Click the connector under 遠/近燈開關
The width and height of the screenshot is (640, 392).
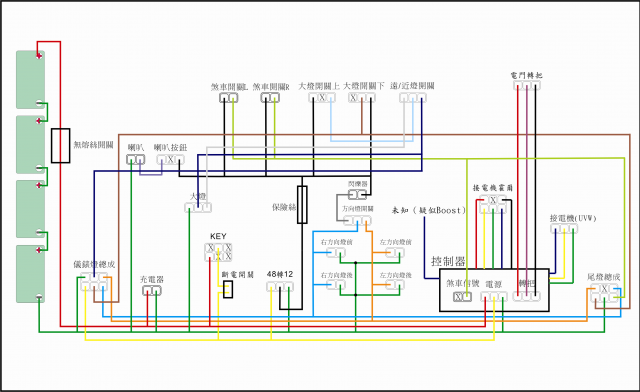point(413,98)
